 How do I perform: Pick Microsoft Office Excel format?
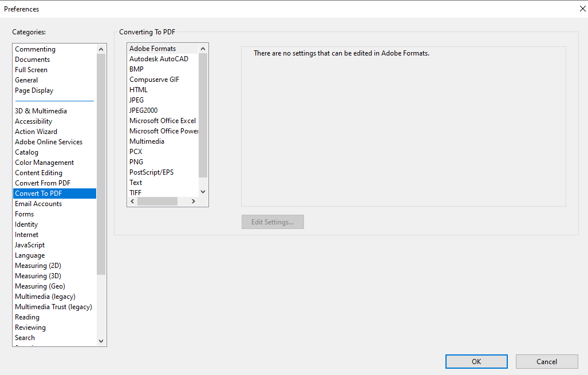point(163,121)
